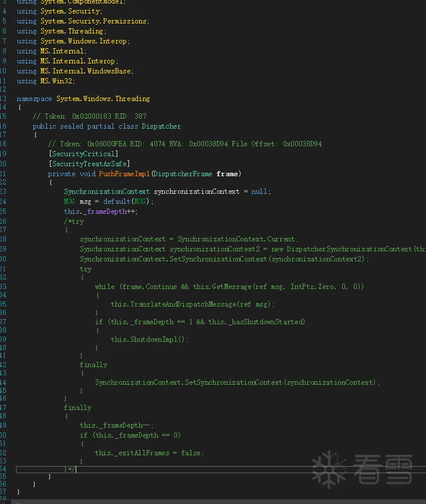Click 'SynchronizationContext.Current' assignment line

(189, 239)
